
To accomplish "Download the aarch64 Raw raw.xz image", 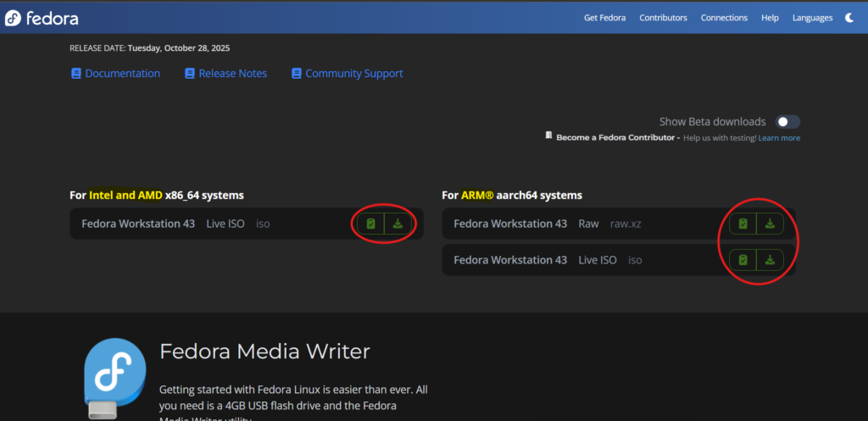I will (x=770, y=224).
